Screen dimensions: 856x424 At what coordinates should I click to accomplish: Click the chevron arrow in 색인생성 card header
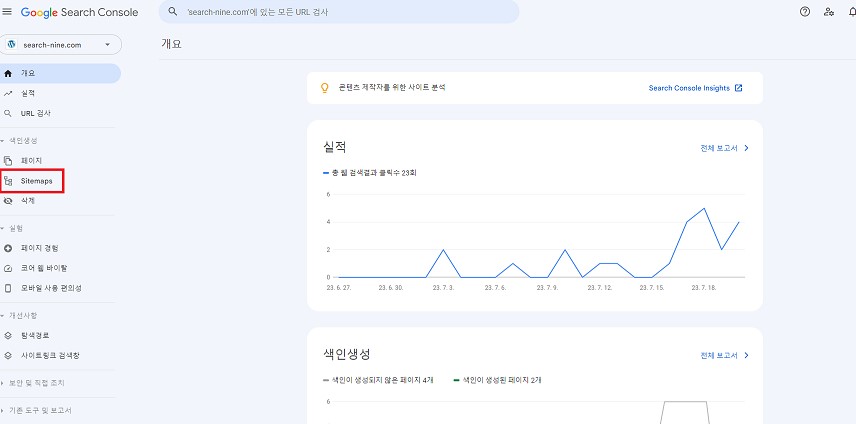click(746, 355)
